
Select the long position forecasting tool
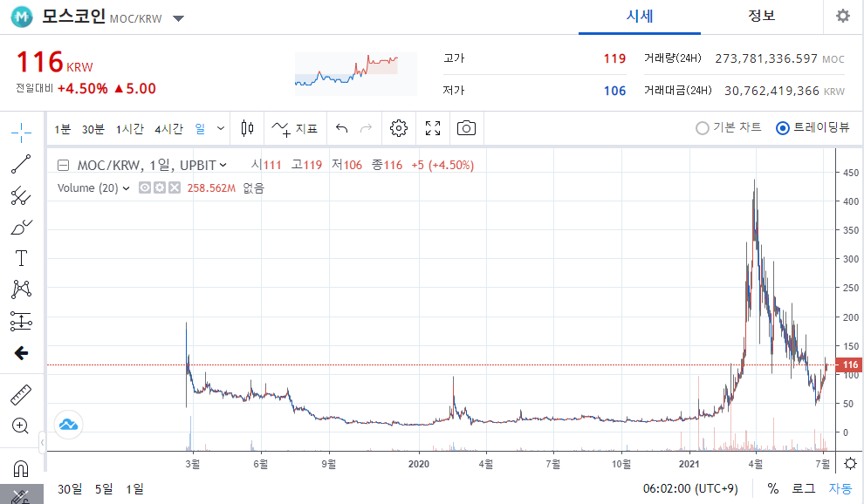[21, 321]
